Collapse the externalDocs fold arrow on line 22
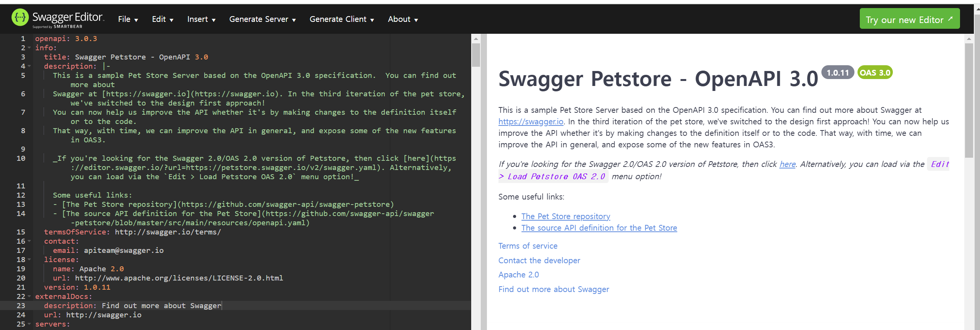 click(30, 296)
